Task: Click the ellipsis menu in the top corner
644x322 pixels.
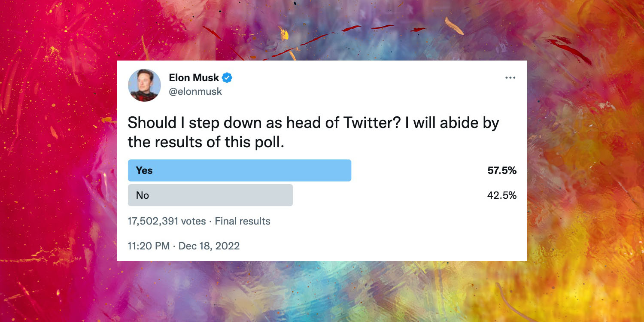Action: point(510,77)
